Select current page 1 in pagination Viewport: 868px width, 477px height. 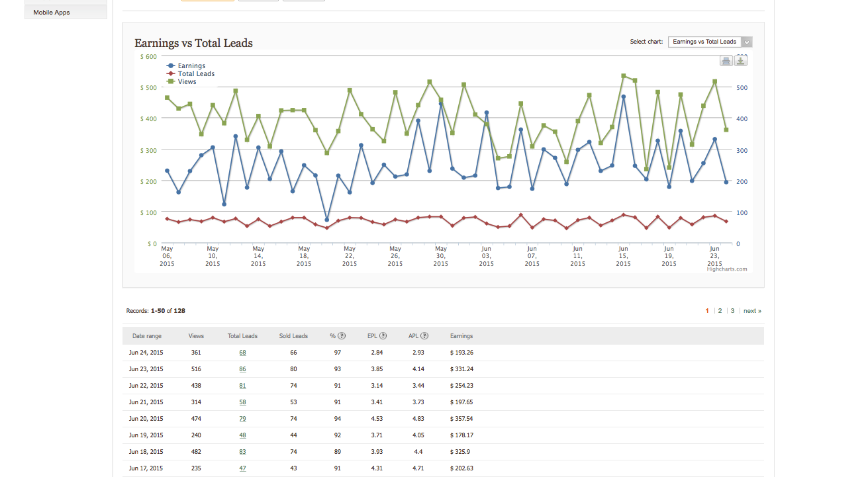click(707, 311)
